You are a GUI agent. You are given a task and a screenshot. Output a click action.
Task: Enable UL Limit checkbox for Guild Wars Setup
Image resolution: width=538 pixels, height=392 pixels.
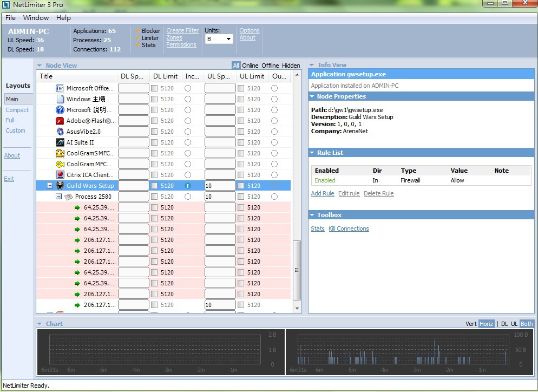pos(241,186)
